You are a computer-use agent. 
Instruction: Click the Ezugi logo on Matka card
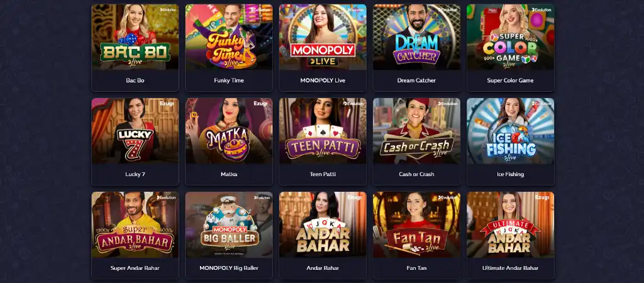pos(262,104)
